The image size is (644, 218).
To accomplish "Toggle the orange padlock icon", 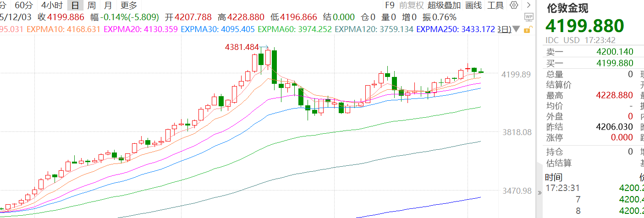I will click(x=528, y=29).
